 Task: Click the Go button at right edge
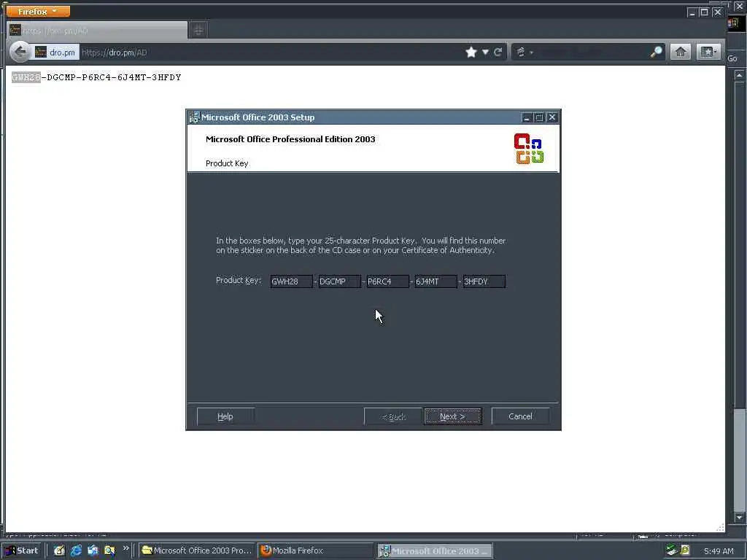point(732,58)
